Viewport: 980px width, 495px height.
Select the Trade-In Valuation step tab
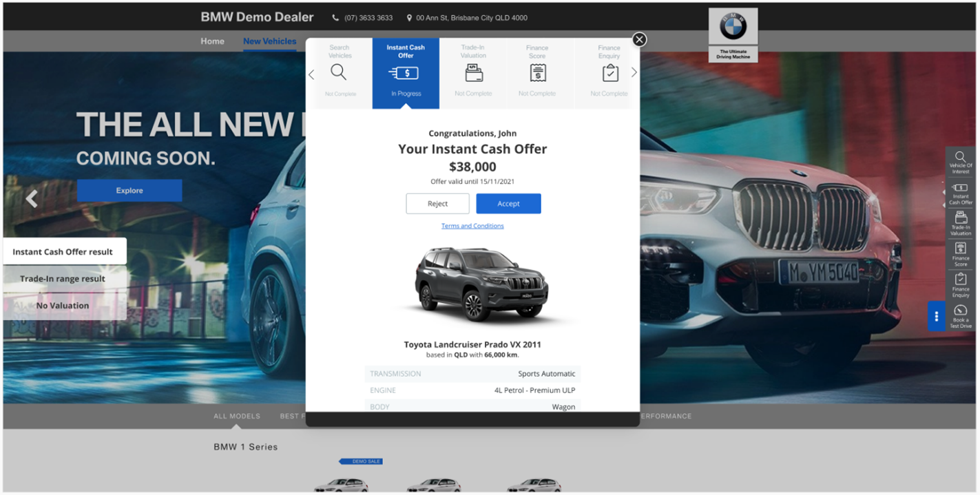[x=473, y=72]
